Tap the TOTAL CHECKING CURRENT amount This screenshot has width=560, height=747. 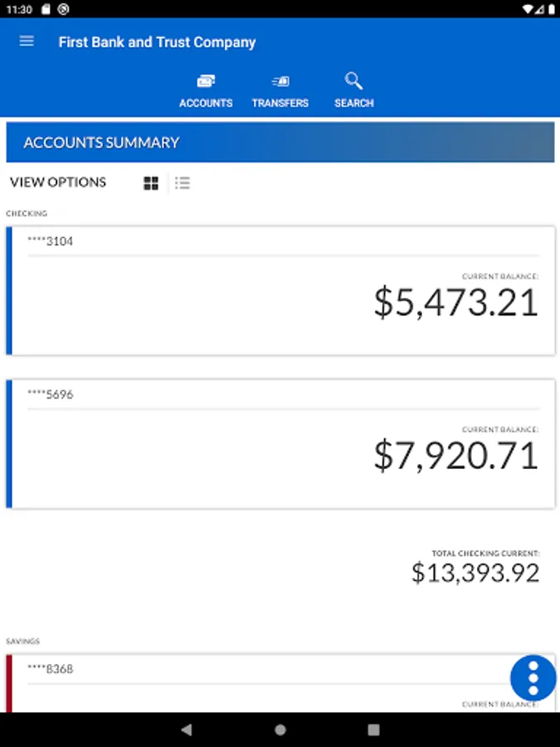[475, 571]
